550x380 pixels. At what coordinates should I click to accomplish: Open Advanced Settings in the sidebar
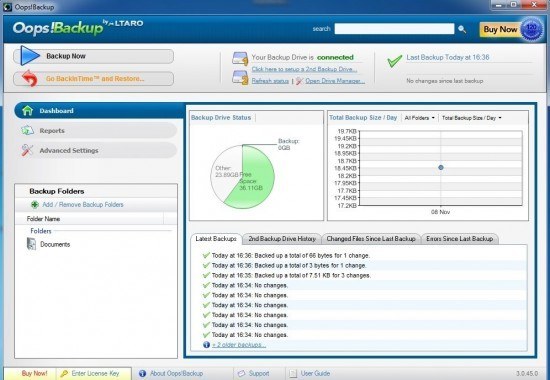[x=98, y=150]
